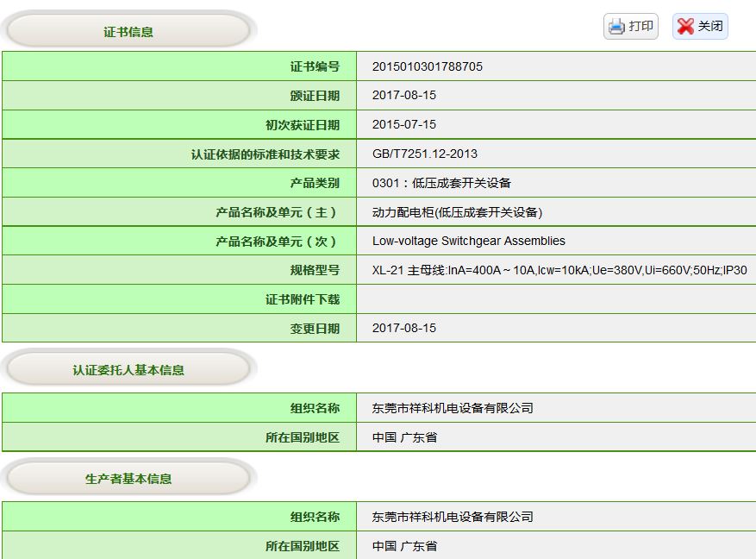Screen dimensions: 756x559
Task: Select the XL-21 specification model text
Action: [x=559, y=271]
